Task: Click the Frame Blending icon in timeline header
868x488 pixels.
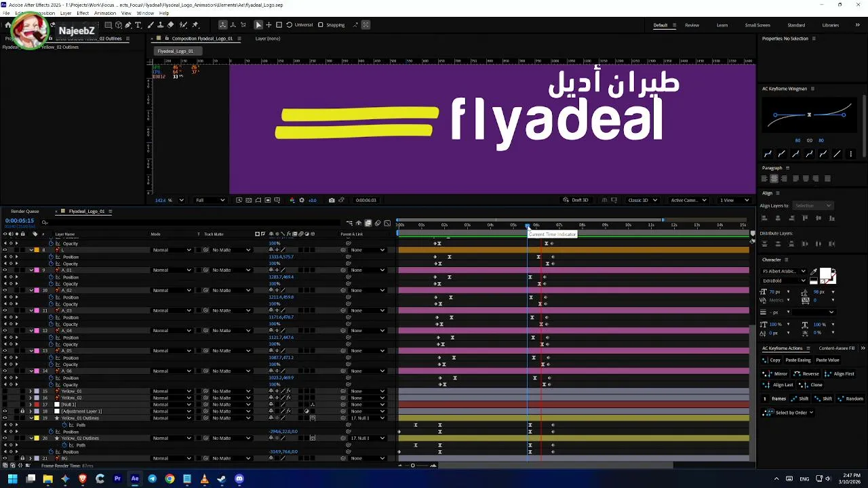Action: click(x=368, y=223)
